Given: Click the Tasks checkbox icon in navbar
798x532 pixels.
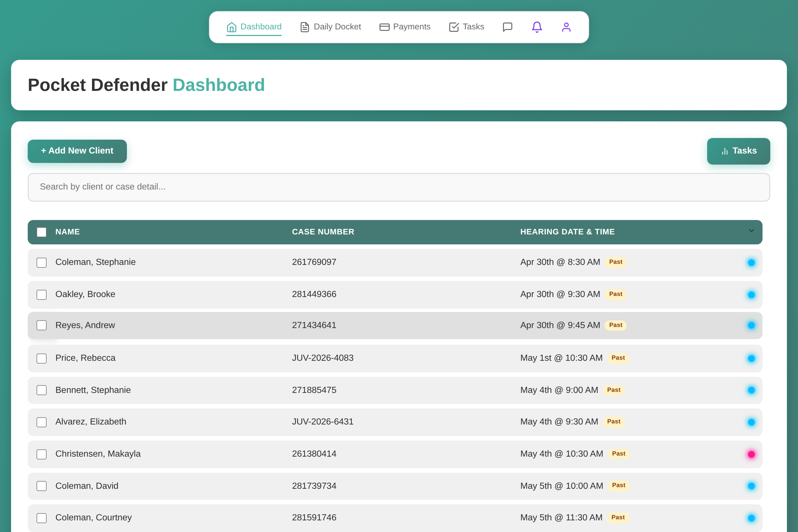Looking at the screenshot, I should [x=454, y=27].
